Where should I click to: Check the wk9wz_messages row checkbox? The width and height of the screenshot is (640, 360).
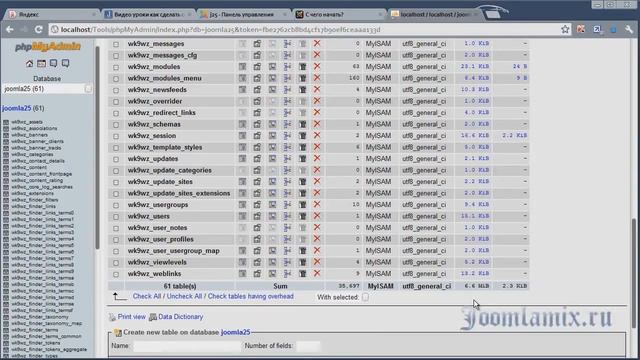(116, 44)
